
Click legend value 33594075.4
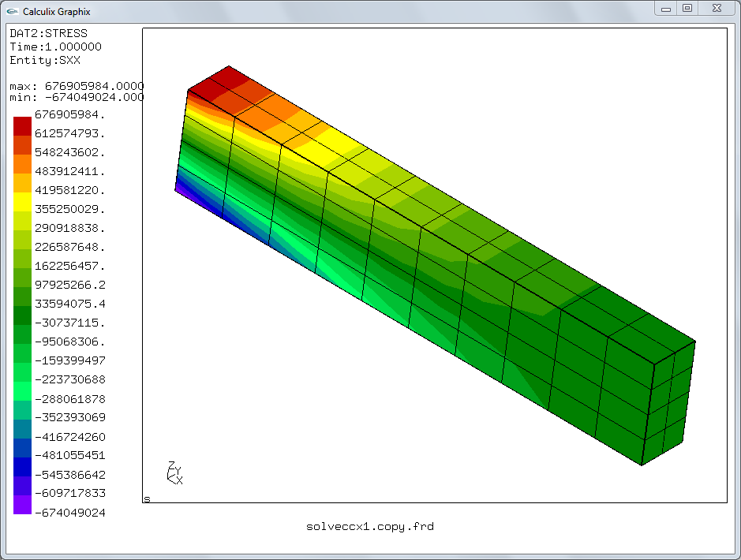(70, 304)
